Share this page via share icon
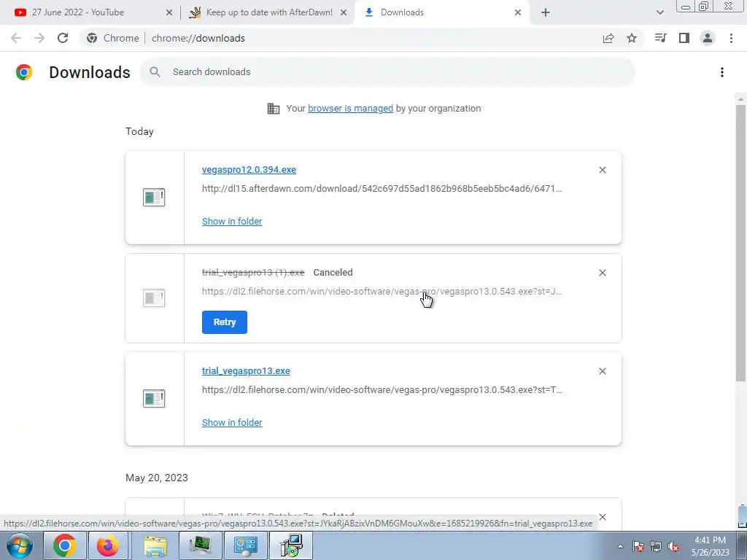Image resolution: width=747 pixels, height=560 pixels. 608,38
